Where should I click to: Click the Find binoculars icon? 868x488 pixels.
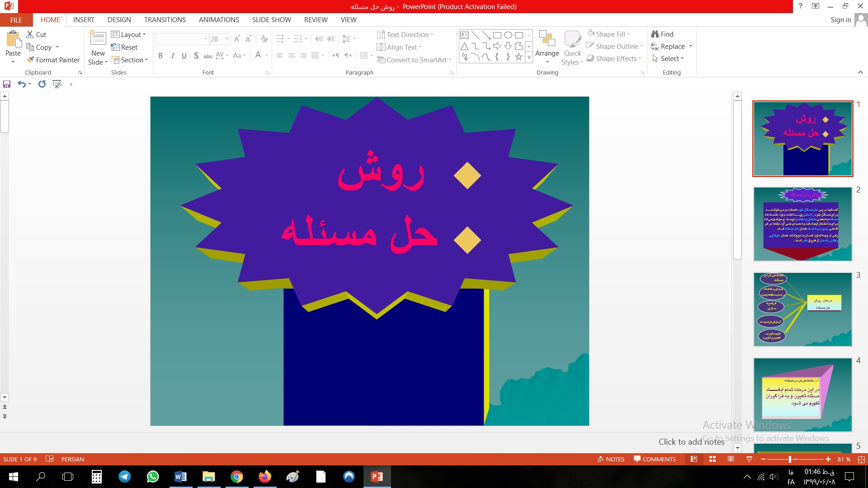click(655, 34)
